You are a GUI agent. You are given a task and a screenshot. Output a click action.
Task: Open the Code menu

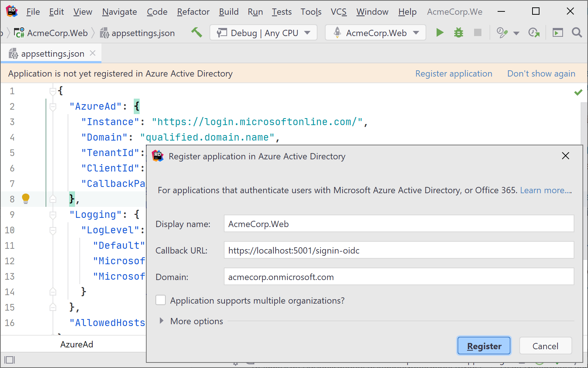pos(157,12)
